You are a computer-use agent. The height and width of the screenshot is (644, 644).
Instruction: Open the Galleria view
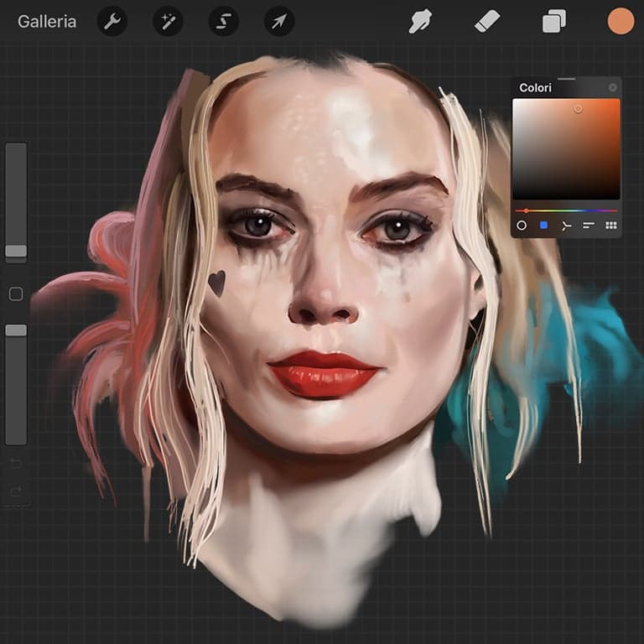tap(47, 21)
